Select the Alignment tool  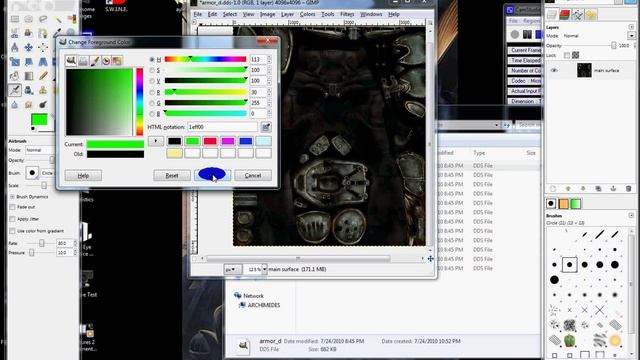43,47
